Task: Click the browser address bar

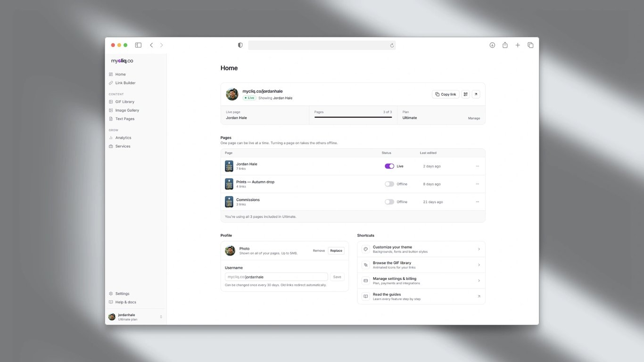Action: (322, 45)
